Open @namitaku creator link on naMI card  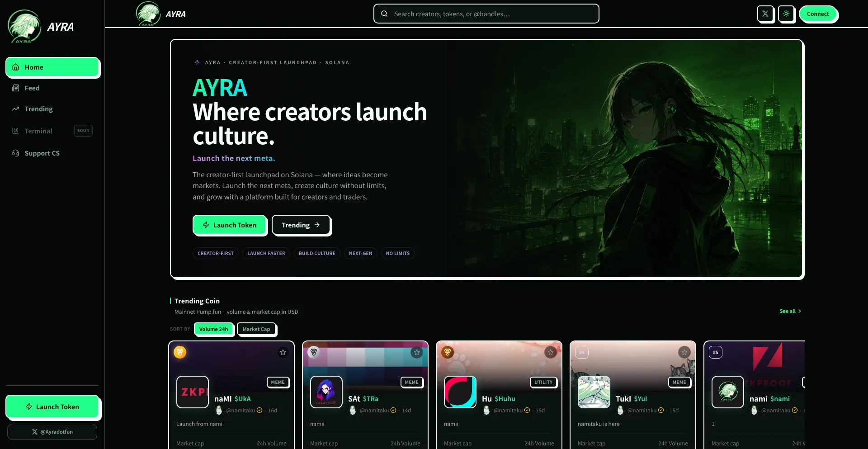tap(241, 411)
